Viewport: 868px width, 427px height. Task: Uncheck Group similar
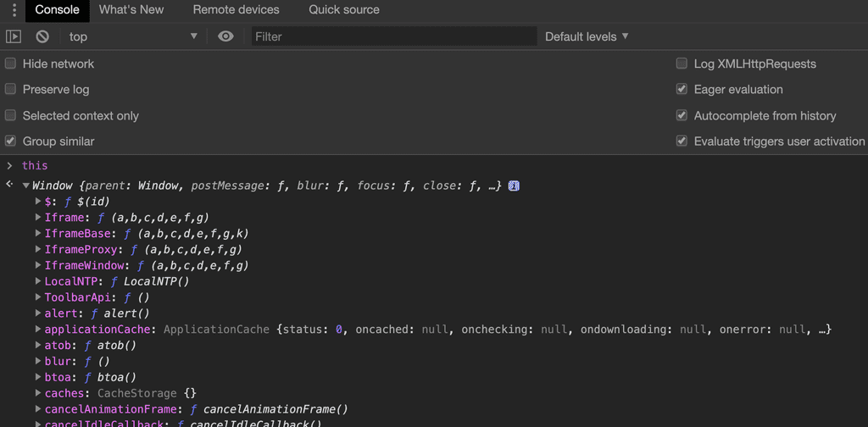click(11, 141)
